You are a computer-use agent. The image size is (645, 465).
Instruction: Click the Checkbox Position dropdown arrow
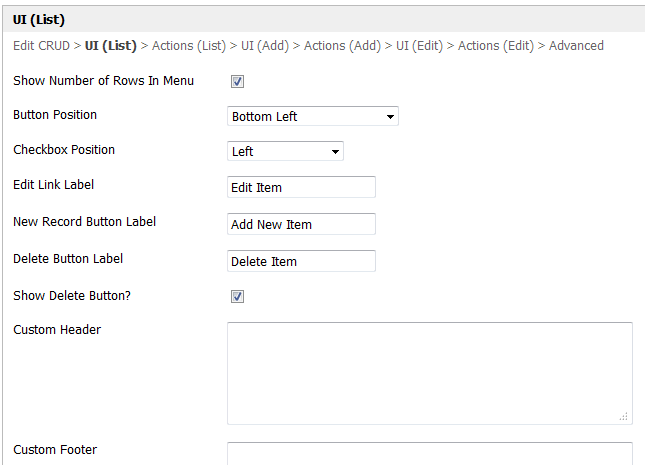point(334,152)
